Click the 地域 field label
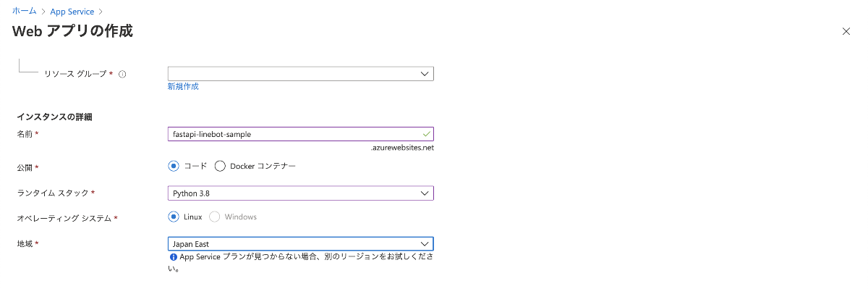Screen dimensions: 868x289 click(25, 244)
